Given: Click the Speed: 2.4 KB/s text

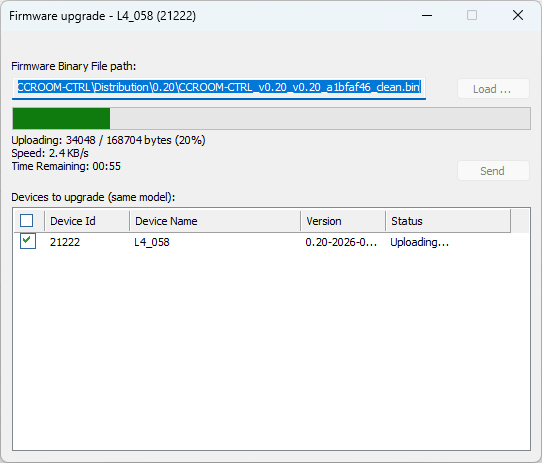Looking at the screenshot, I should pos(50,153).
